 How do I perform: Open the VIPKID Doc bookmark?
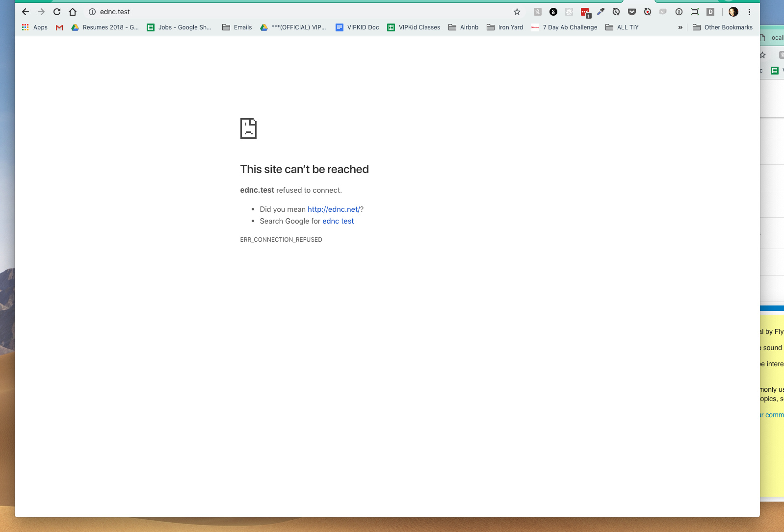pos(357,27)
